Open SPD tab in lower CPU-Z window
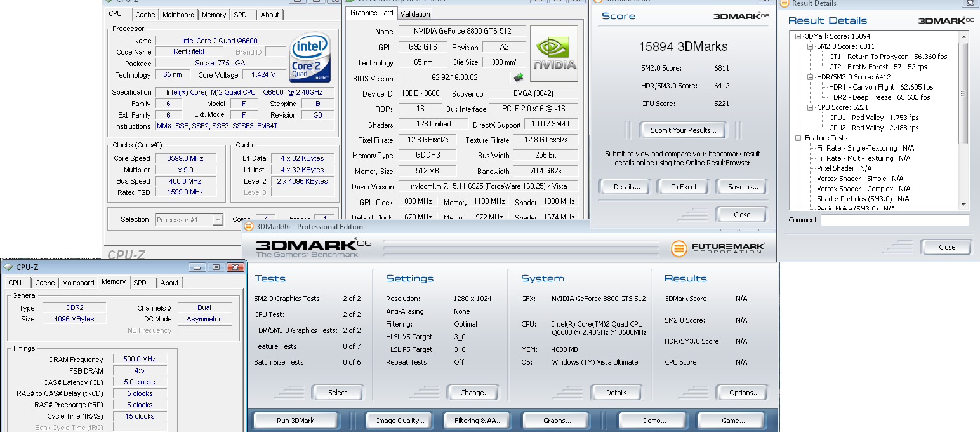The image size is (980, 432). click(140, 283)
